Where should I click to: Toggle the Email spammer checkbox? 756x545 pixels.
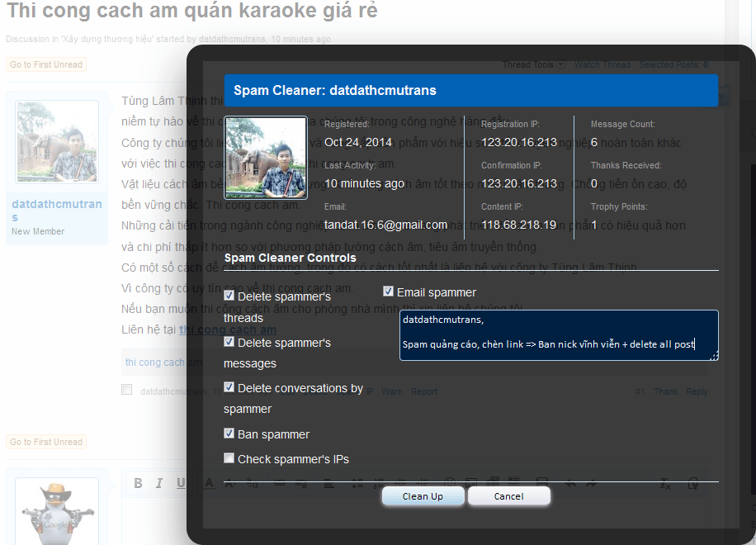(x=388, y=291)
